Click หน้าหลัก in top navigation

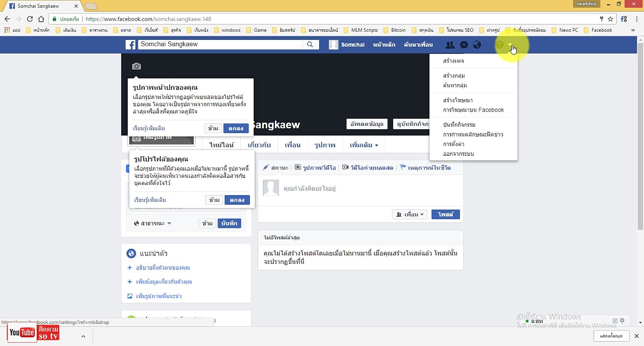pyautogui.click(x=384, y=45)
